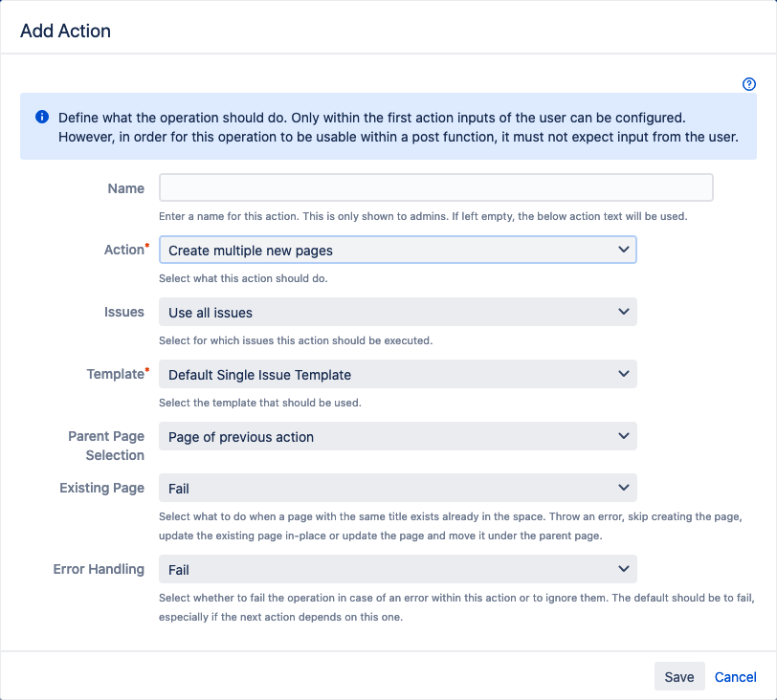This screenshot has height=700, width=777.
Task: Click the Issues field label
Action: [x=123, y=312]
